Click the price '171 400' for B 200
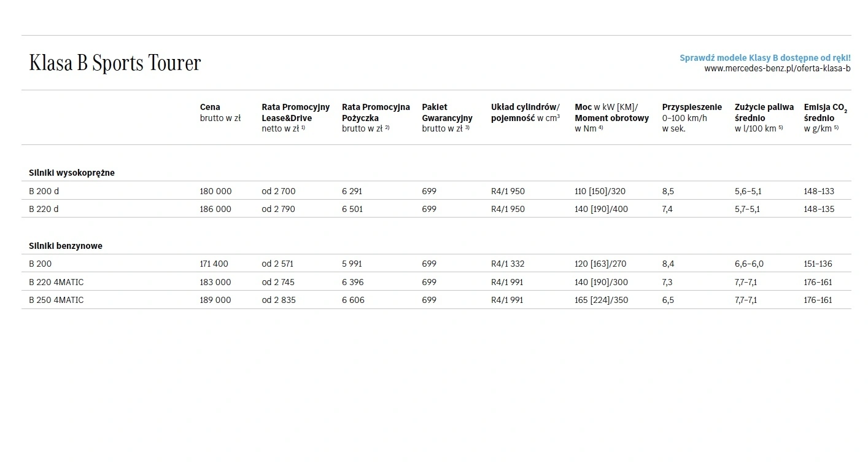The image size is (868, 467). [x=214, y=264]
